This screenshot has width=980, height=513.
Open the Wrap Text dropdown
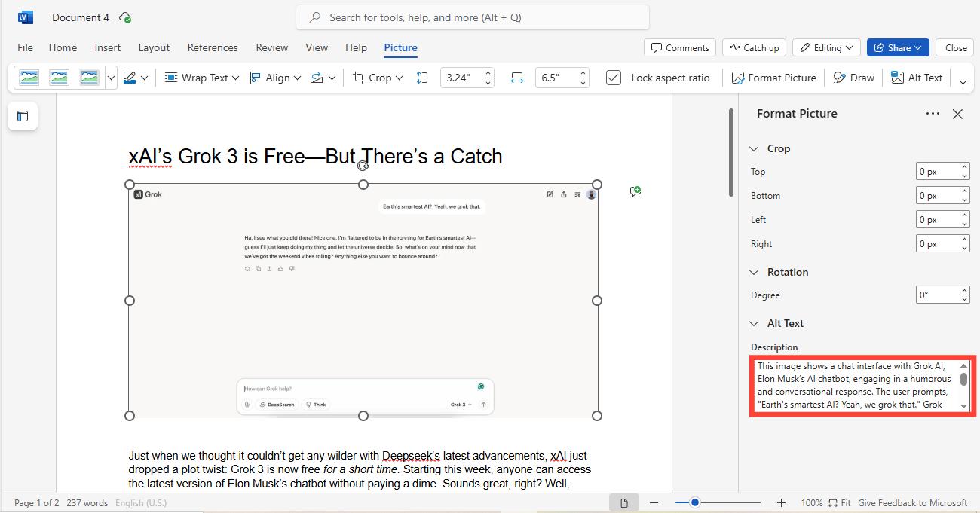(x=201, y=78)
